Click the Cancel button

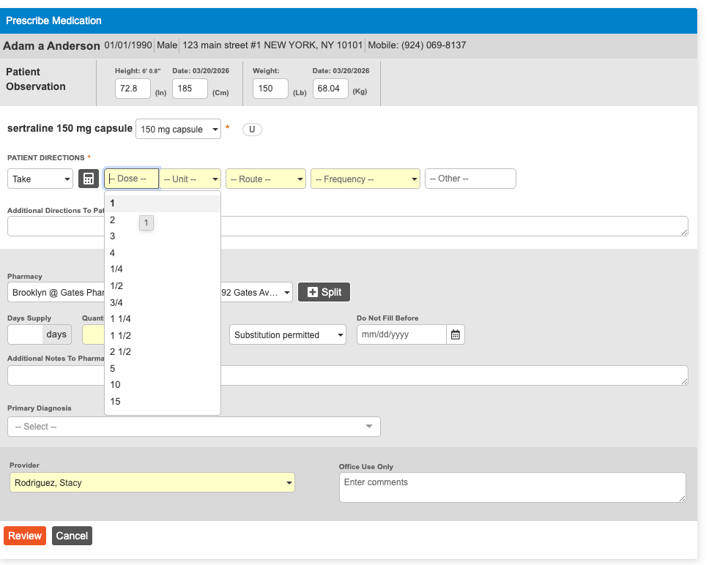[x=72, y=536]
